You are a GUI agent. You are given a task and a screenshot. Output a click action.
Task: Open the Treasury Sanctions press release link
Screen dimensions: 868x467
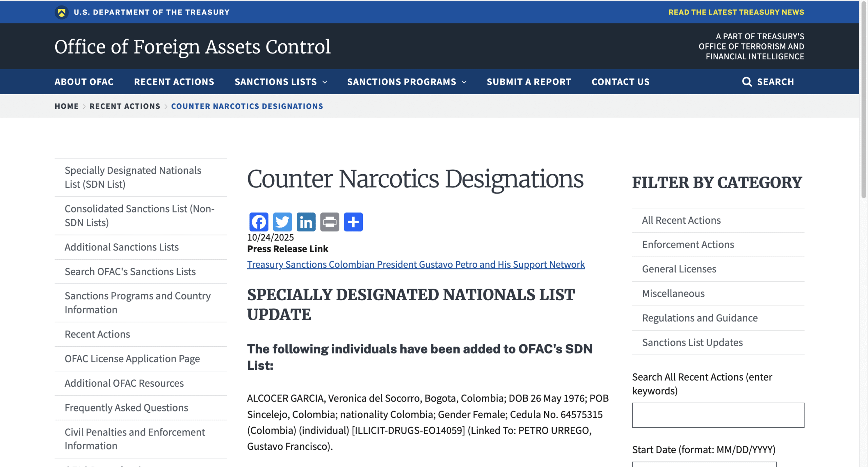pyautogui.click(x=415, y=264)
